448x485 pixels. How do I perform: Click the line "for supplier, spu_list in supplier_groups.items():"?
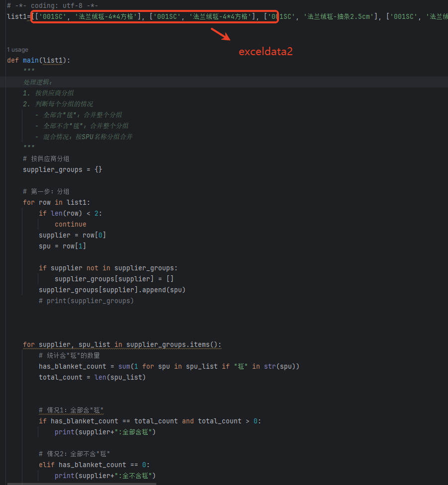[x=122, y=344]
